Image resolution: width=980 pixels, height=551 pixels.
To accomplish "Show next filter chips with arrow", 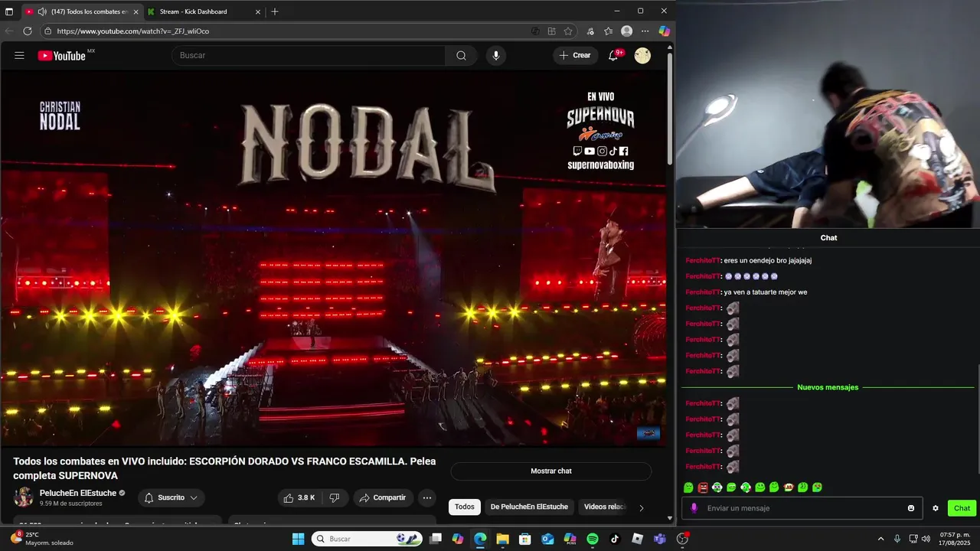I will click(x=641, y=507).
